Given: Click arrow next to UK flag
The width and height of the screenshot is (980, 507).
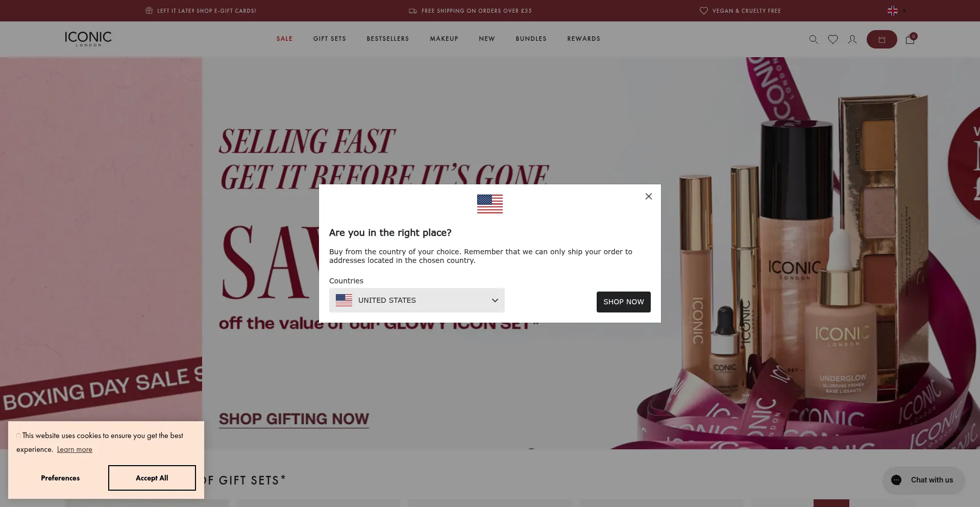Looking at the screenshot, I should click(x=904, y=11).
